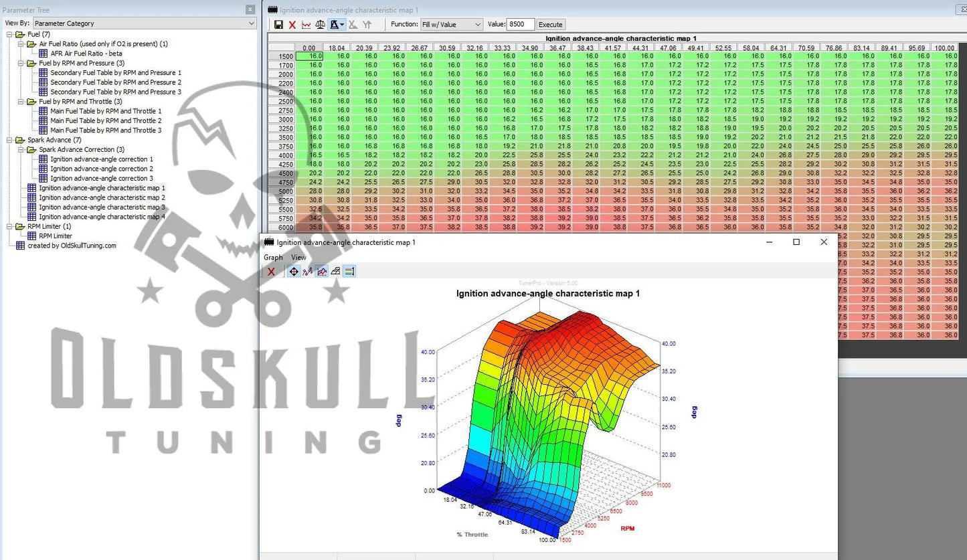967x560 pixels.
Task: Select RPM Limiter table in parameter tree
Action: [x=55, y=236]
